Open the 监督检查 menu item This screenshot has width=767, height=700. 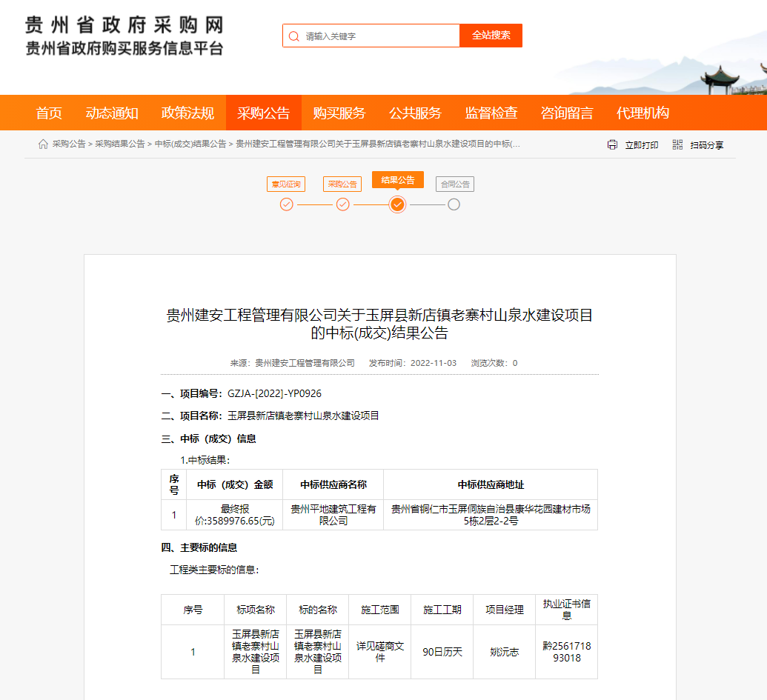(491, 113)
